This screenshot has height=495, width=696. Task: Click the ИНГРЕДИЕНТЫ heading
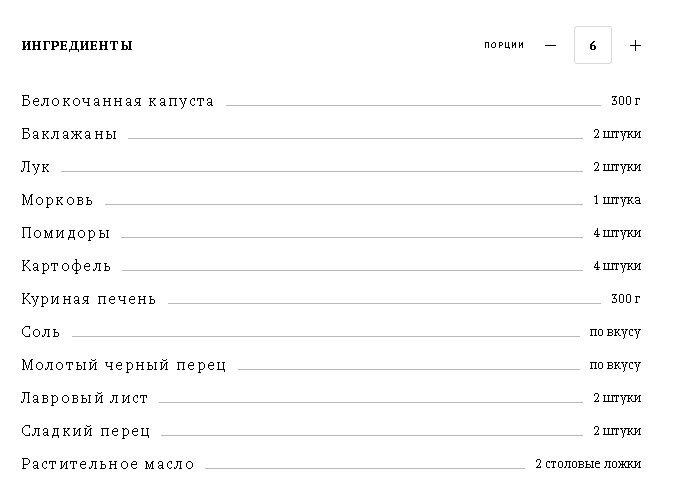click(x=77, y=46)
